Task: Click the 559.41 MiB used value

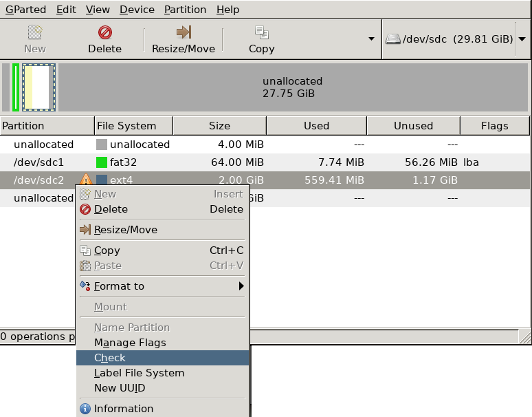Action: (334, 180)
